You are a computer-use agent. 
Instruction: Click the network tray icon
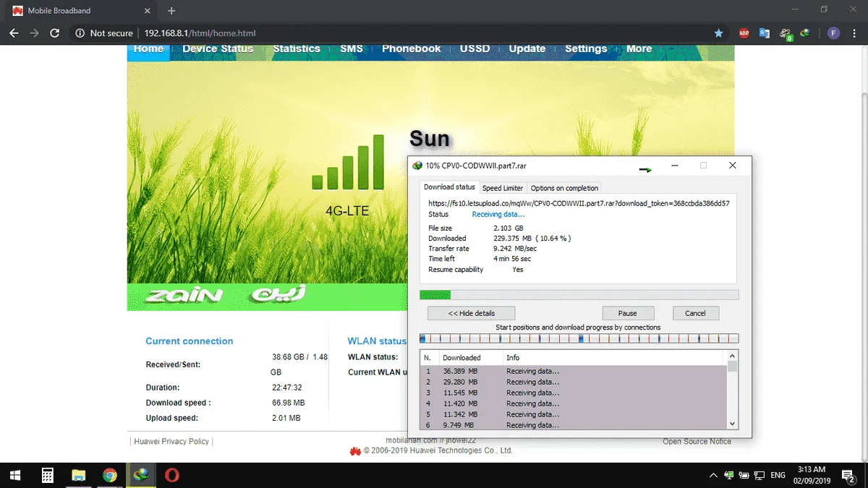pos(760,476)
